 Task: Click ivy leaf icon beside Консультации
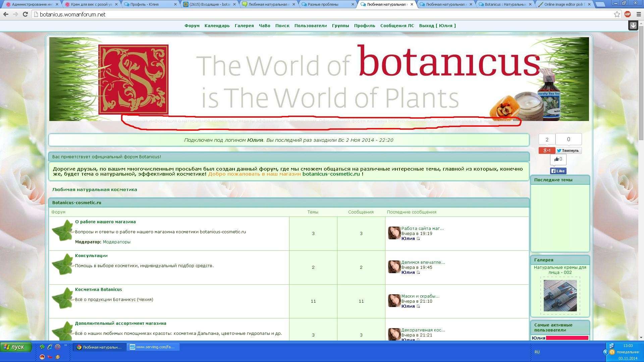[x=63, y=264]
